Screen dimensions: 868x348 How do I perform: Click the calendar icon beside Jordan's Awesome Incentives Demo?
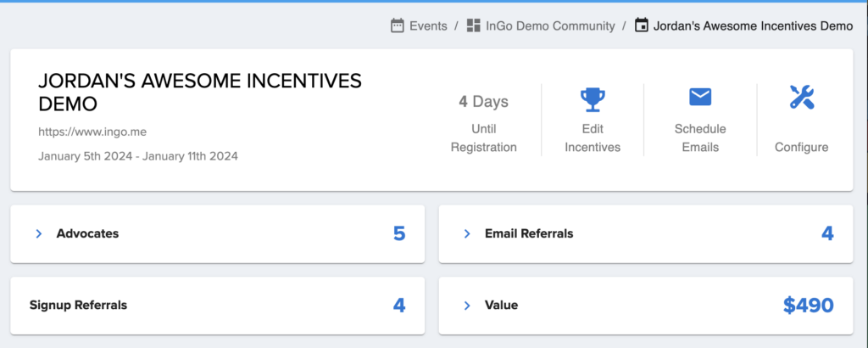click(x=641, y=26)
